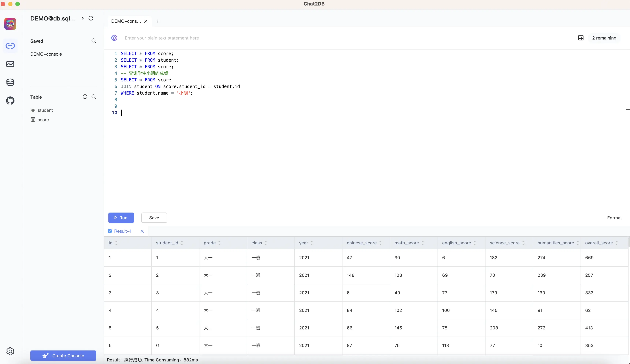
Task: Expand the DEMO@db.sql connection chevron
Action: tap(83, 18)
